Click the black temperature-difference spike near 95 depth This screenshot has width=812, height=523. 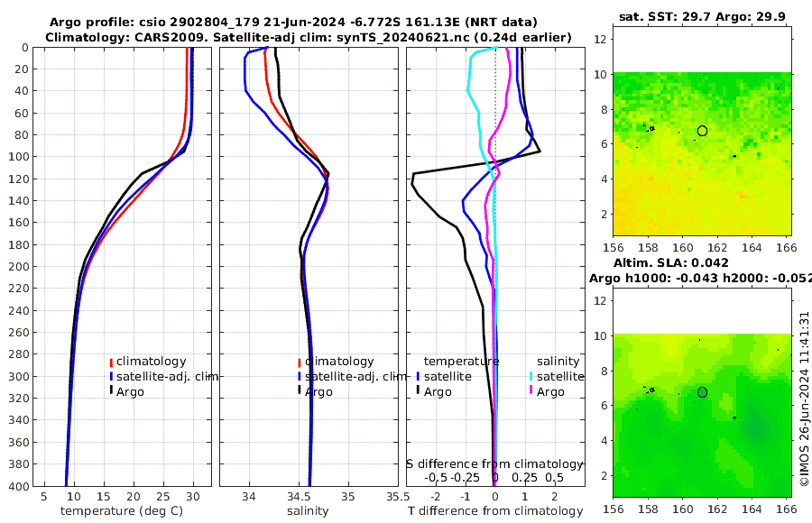(540, 151)
